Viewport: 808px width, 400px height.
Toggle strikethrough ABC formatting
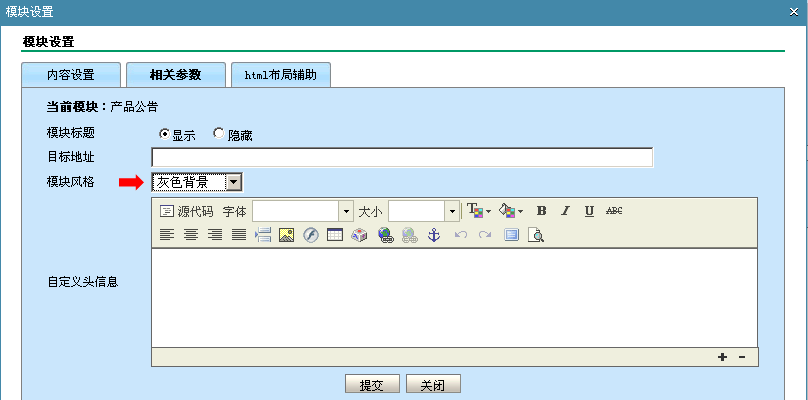[614, 210]
